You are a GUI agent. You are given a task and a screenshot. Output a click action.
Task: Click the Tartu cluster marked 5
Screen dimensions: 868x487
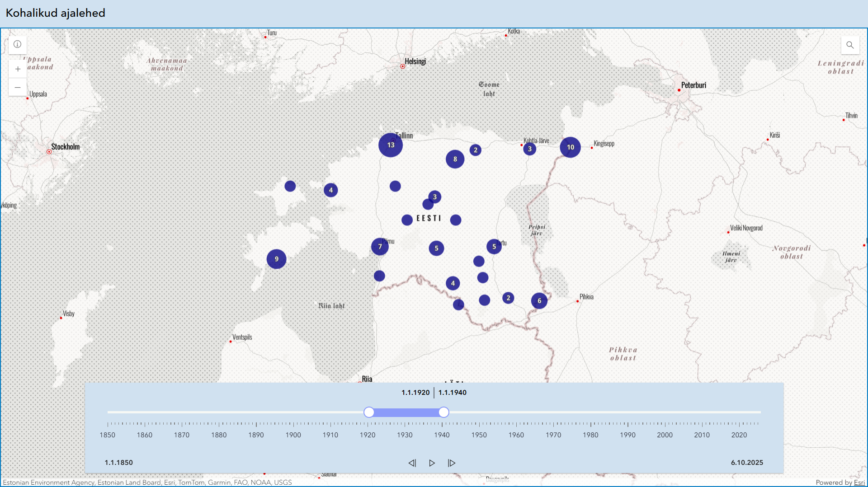[494, 247]
